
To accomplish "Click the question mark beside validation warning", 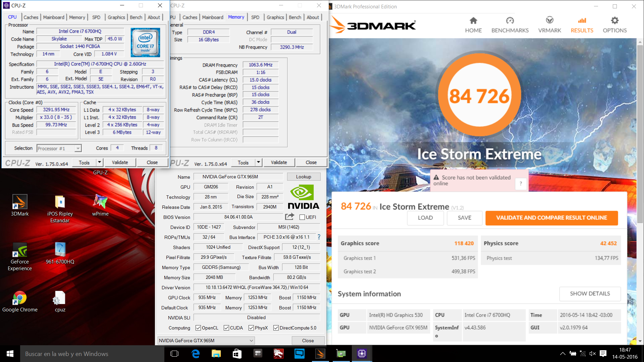I will tap(521, 183).
